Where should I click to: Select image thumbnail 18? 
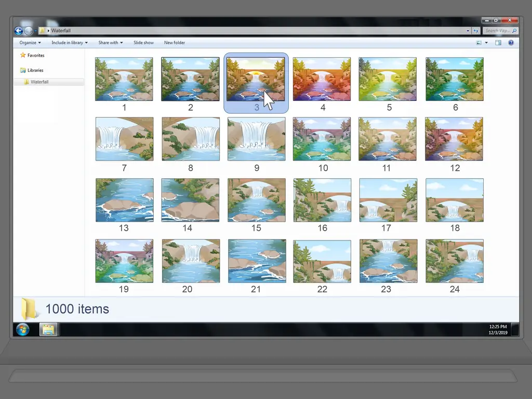[455, 200]
